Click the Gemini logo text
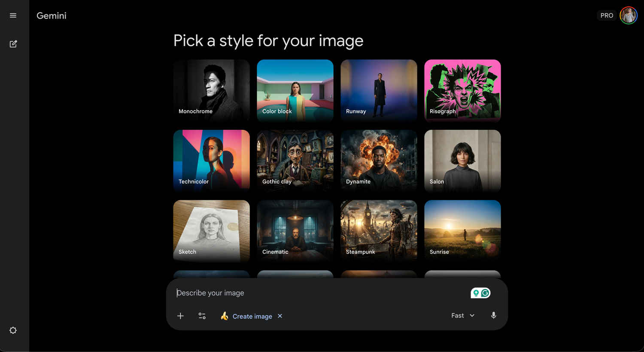 point(52,15)
